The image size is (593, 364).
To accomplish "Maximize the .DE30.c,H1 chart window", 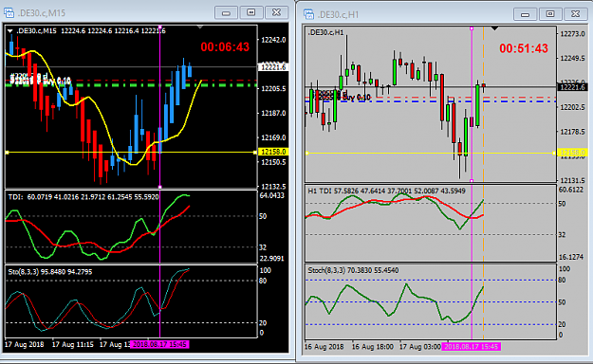I will (550, 14).
